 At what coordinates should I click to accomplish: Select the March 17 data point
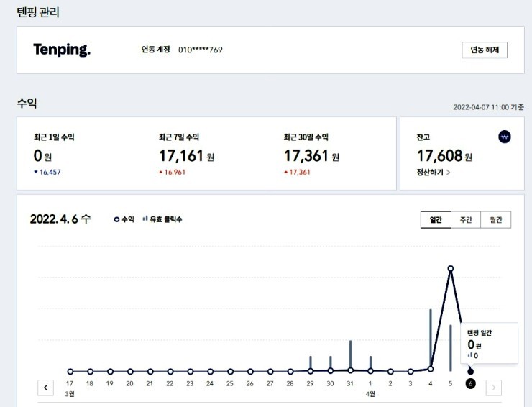(x=70, y=372)
